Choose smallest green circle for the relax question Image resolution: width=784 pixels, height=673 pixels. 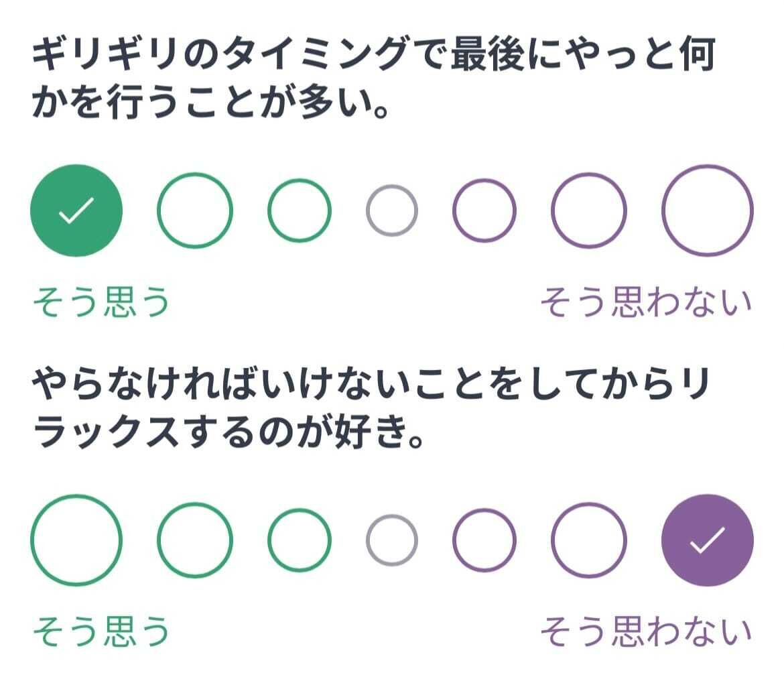tap(300, 540)
